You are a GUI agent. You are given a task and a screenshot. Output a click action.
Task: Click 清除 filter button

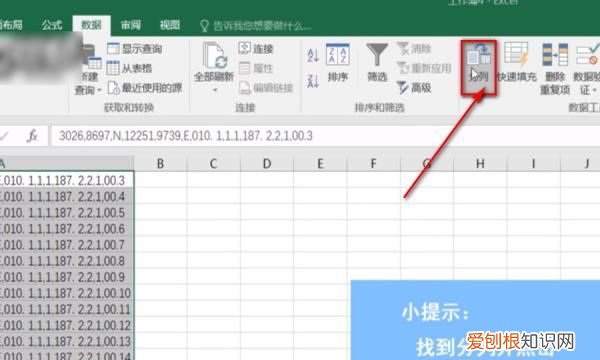[414, 49]
